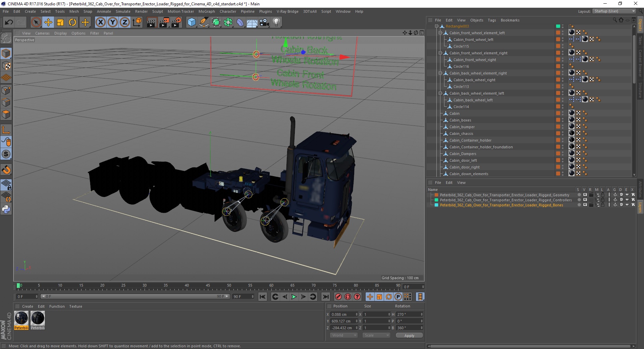This screenshot has height=349, width=644.
Task: Collapse Cabin_back_wheel_element_right node
Action: pos(440,73)
